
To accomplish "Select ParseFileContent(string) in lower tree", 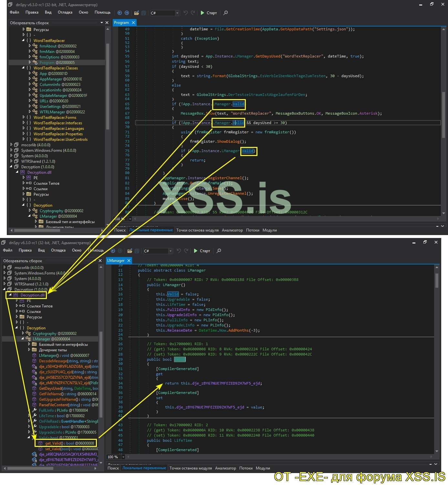I will click(x=68, y=405).
